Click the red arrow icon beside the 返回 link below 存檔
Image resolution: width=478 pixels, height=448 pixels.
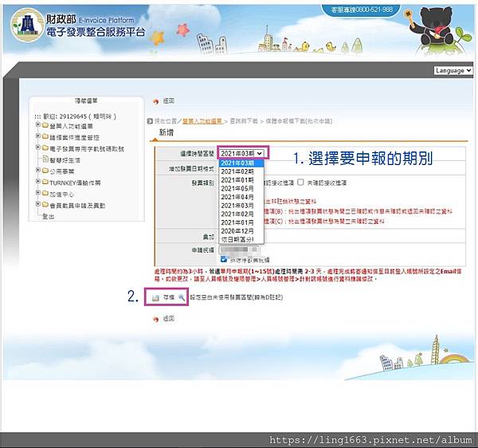(x=156, y=320)
